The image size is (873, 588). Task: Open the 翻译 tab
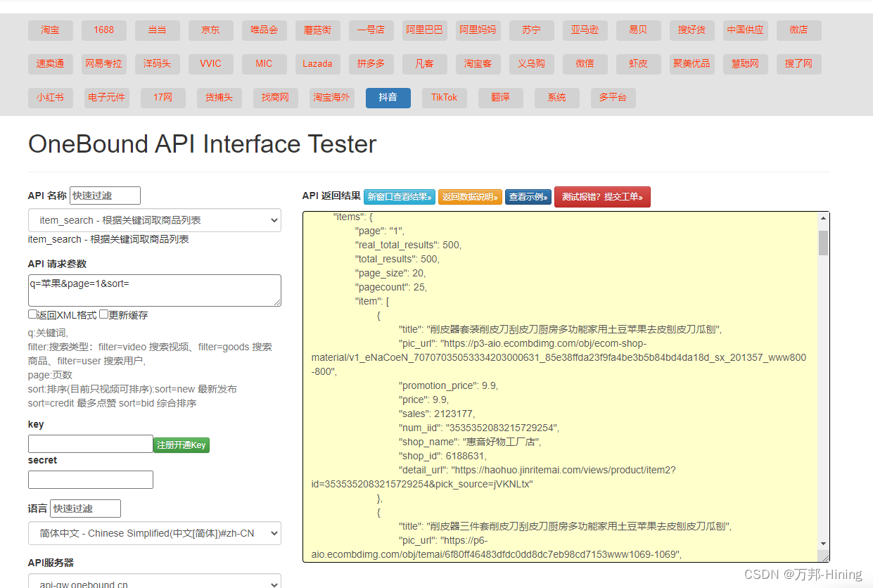tap(500, 98)
